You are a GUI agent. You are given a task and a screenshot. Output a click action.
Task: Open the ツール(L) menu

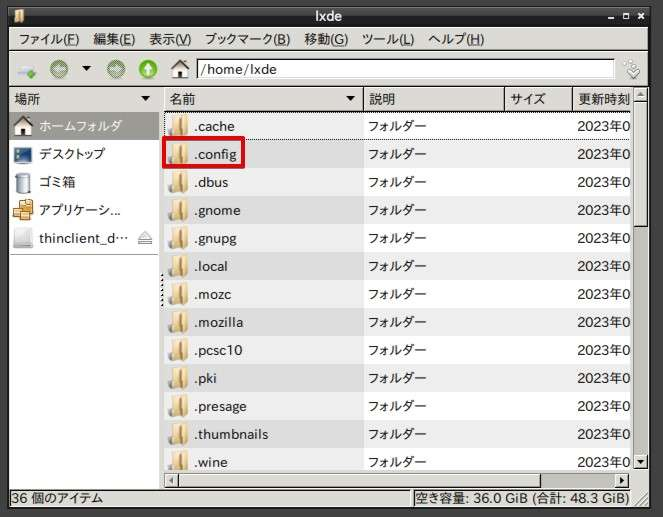[x=388, y=40]
